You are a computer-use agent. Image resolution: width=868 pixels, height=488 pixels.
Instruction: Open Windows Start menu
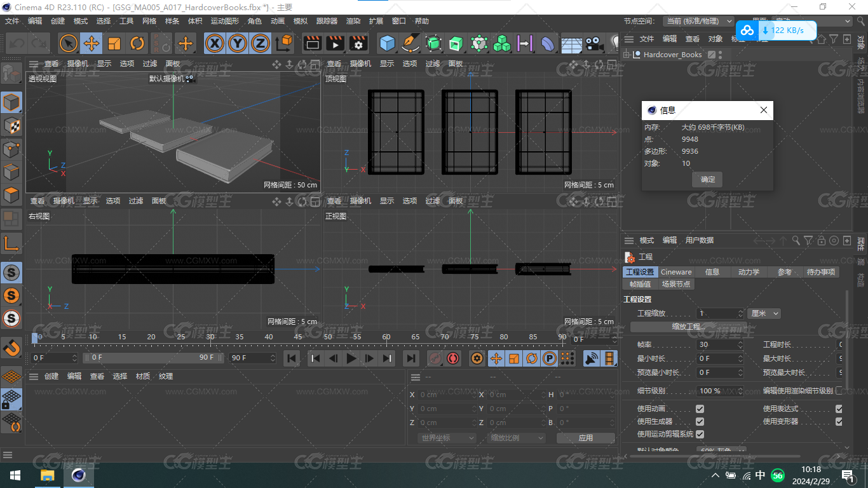coord(15,475)
